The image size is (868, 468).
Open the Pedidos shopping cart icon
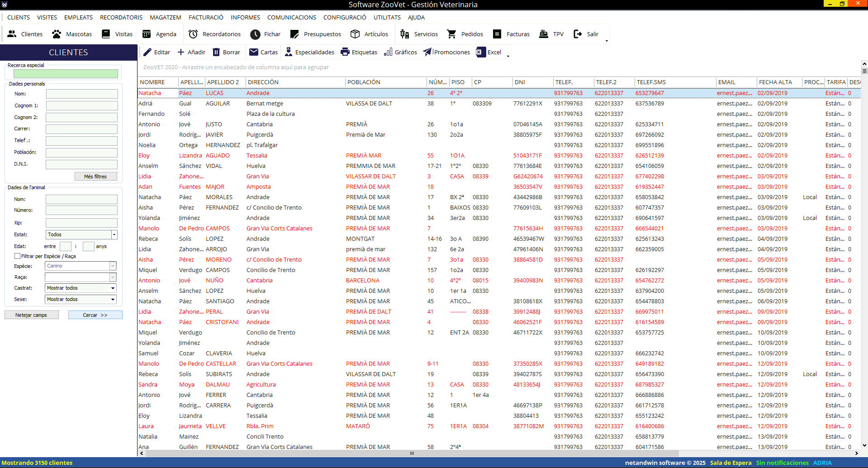coord(451,34)
